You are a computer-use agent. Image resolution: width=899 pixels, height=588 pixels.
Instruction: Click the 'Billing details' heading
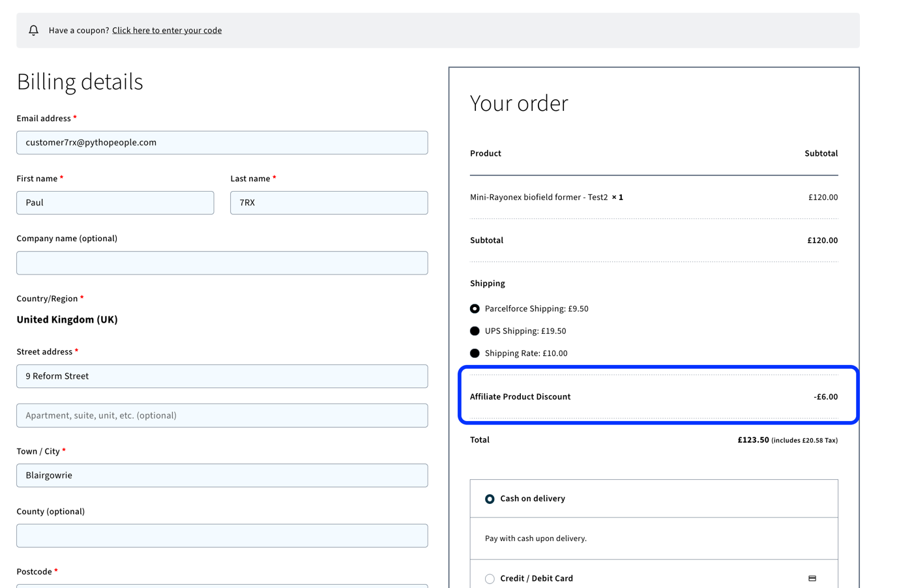tap(80, 82)
